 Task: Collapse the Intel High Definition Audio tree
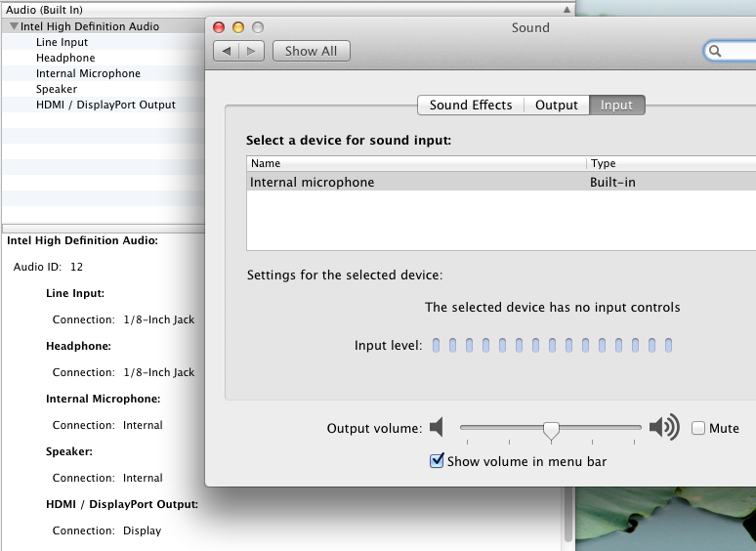[14, 26]
